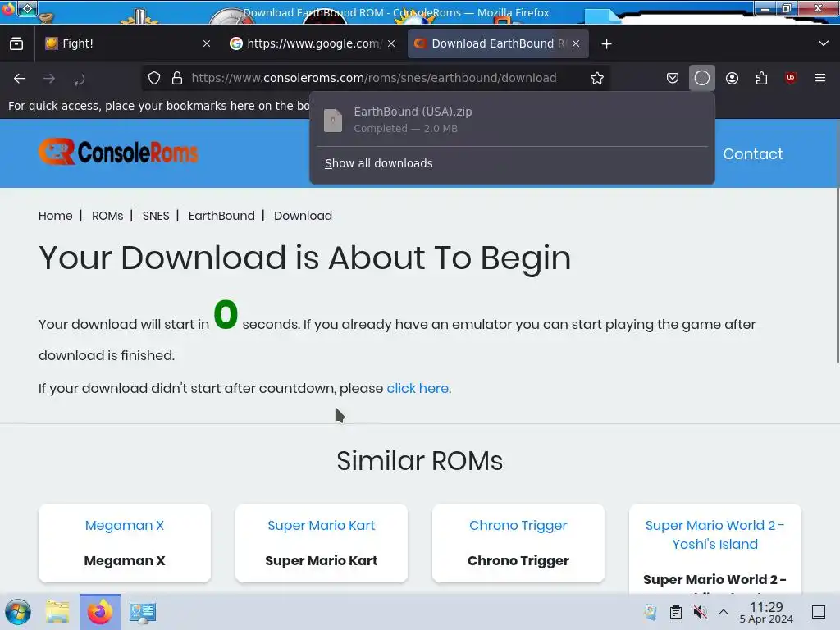The height and width of the screenshot is (630, 840).
Task: Click the 'click here' download link
Action: 418,388
